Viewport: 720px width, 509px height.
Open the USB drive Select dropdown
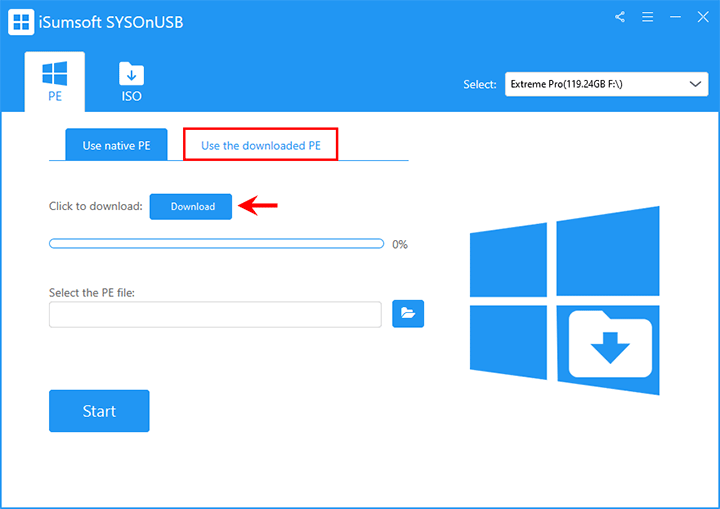point(606,84)
